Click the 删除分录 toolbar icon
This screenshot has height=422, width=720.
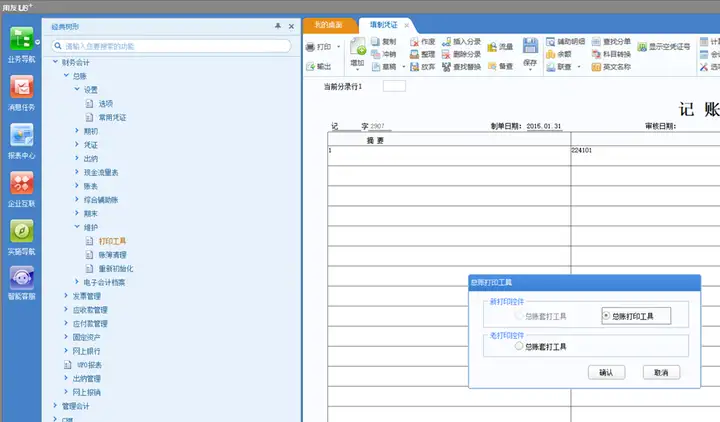pos(446,54)
